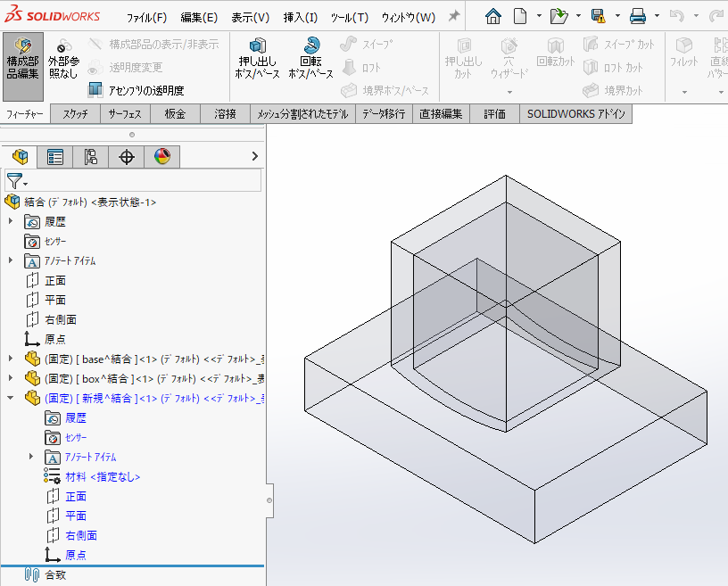Click the Print icon
Screen dimensions: 728x586
pyautogui.click(x=638, y=16)
